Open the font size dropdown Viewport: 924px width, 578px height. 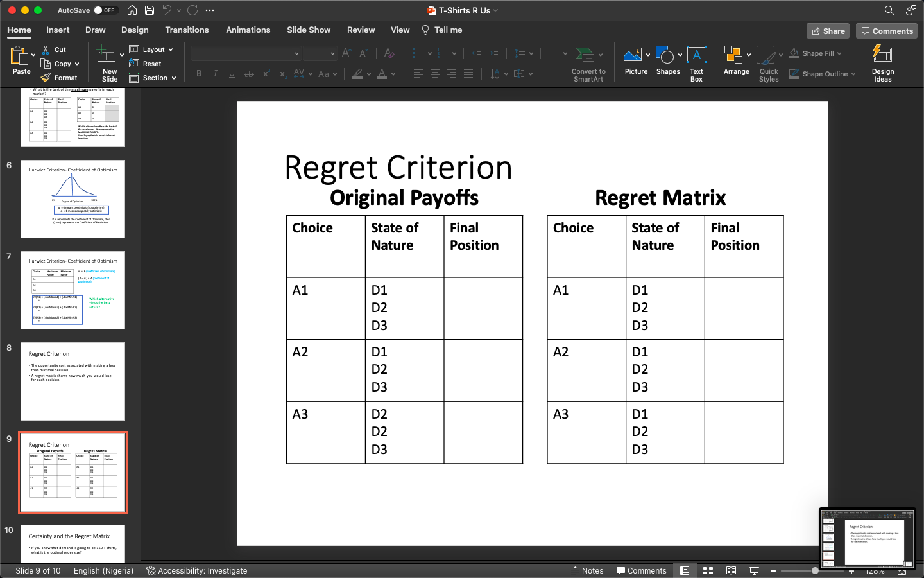click(319, 53)
